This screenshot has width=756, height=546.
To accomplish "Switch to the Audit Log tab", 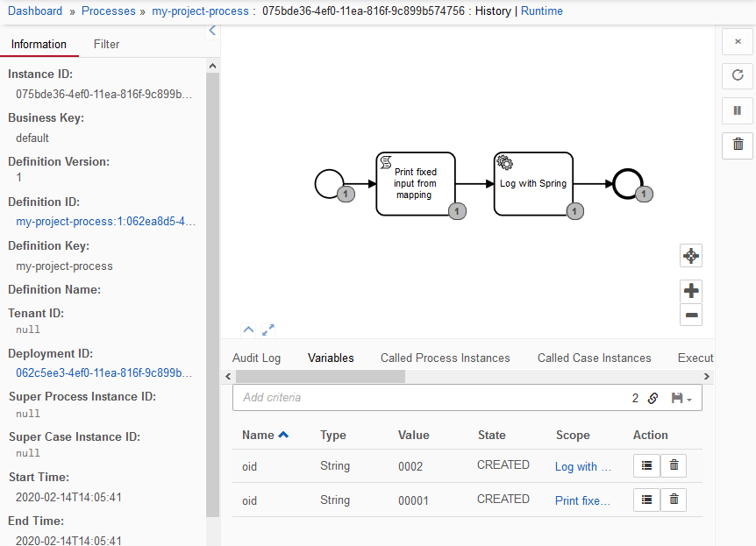I will click(x=256, y=358).
